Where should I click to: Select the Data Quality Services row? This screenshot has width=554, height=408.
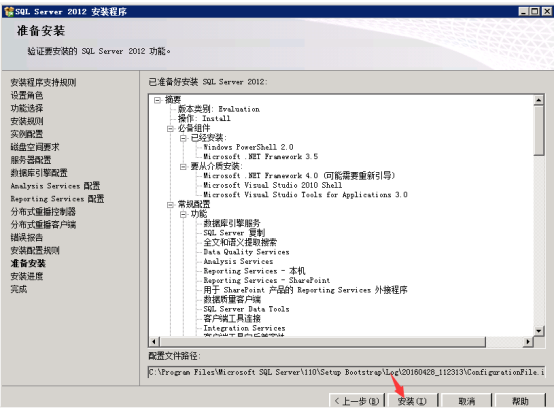coord(247,252)
